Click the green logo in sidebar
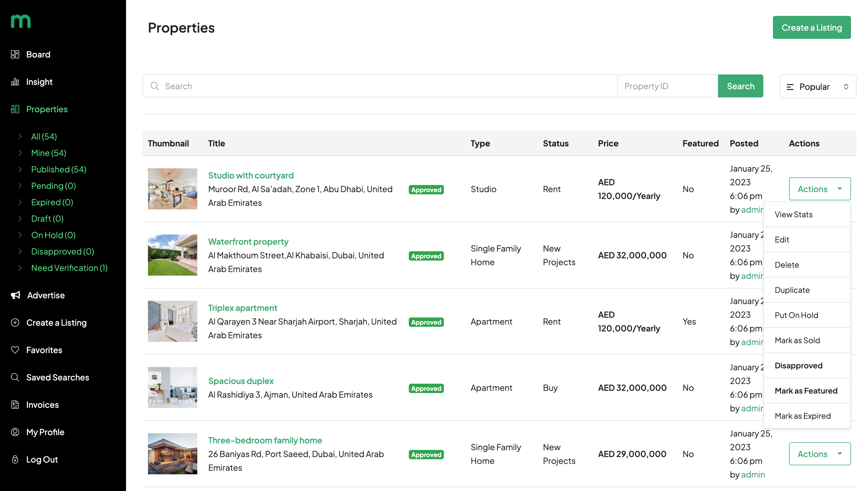This screenshot has width=868, height=491. click(21, 21)
